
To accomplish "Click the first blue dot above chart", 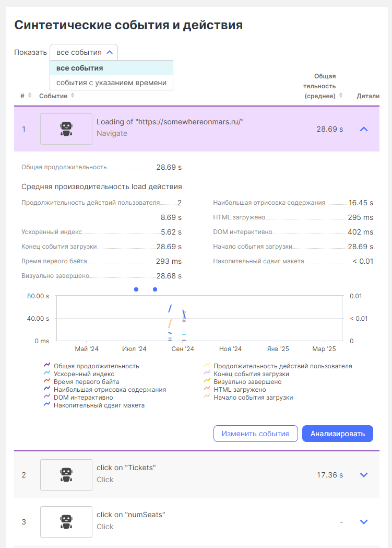I will coord(136,289).
